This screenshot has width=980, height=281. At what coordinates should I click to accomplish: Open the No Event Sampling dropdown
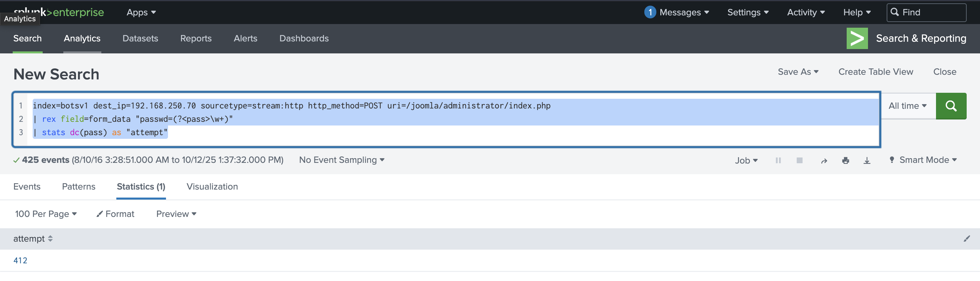coord(341,160)
